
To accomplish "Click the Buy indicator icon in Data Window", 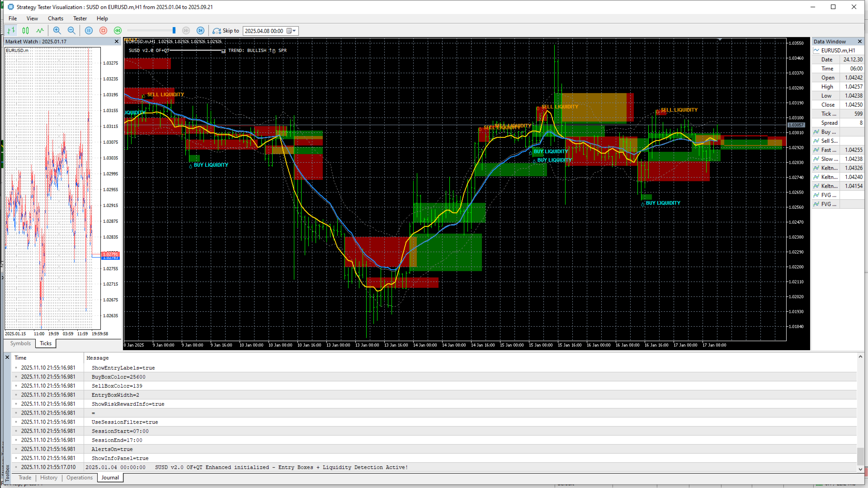I will click(816, 132).
